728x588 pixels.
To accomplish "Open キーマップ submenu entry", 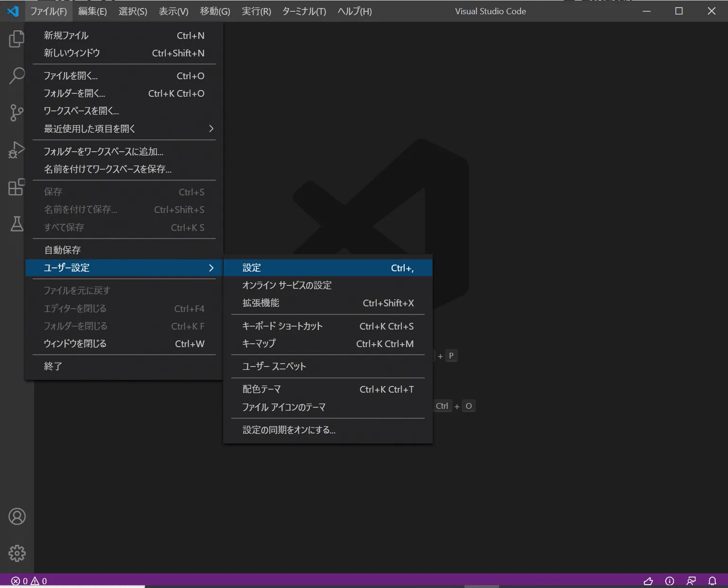I will 328,344.
